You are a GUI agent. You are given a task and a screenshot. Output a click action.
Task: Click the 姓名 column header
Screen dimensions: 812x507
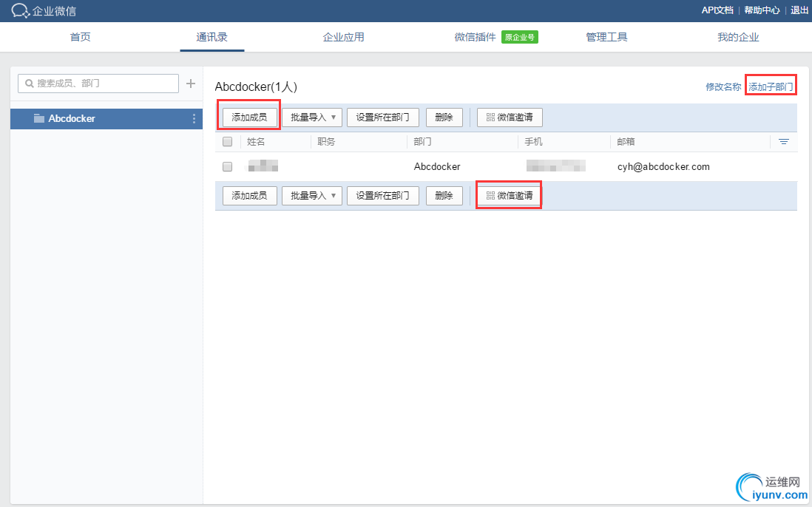(256, 142)
